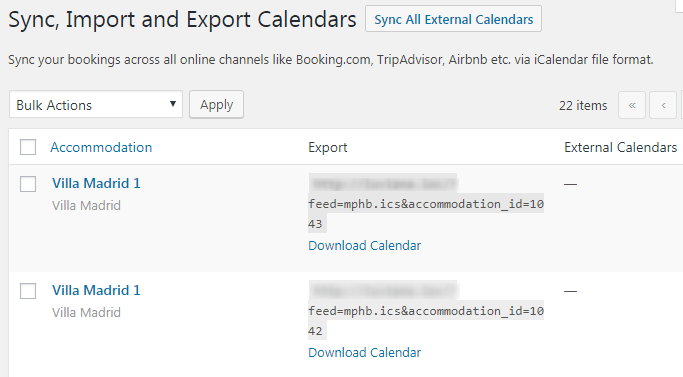Check the box for Villa Madrid 1 with id 1043
This screenshot has height=377, width=683.
coord(28,184)
